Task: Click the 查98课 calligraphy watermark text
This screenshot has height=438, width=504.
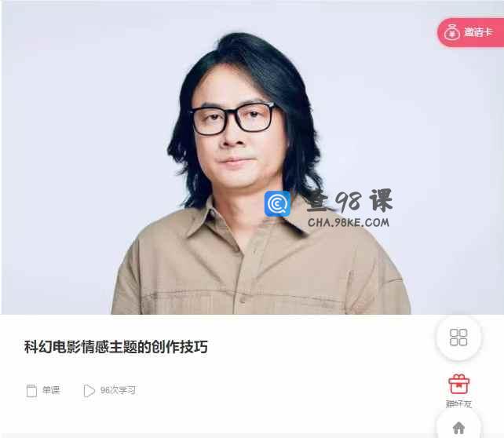Action: click(349, 201)
